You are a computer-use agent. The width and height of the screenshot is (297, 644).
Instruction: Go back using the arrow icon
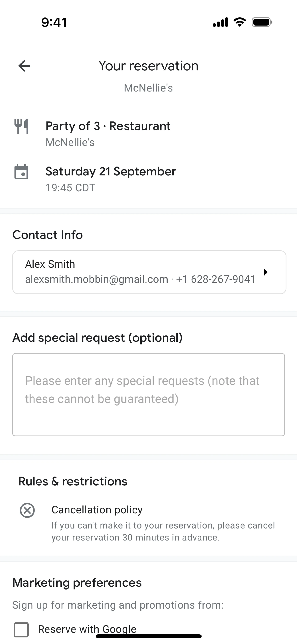click(x=24, y=66)
